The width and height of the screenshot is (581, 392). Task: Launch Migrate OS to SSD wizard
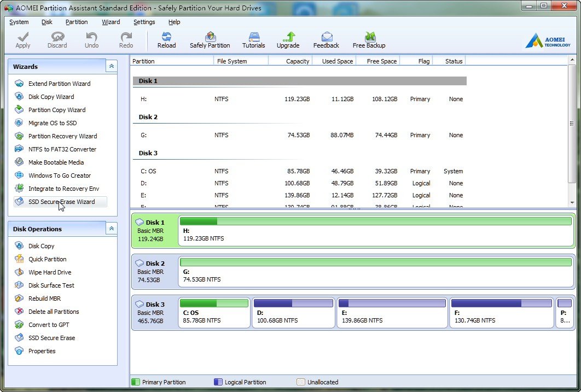tap(53, 123)
